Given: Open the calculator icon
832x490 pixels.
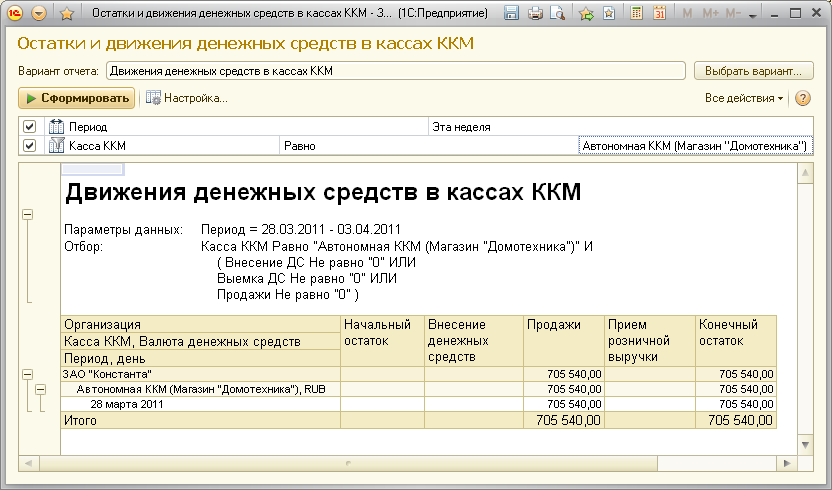Looking at the screenshot, I should coord(636,13).
